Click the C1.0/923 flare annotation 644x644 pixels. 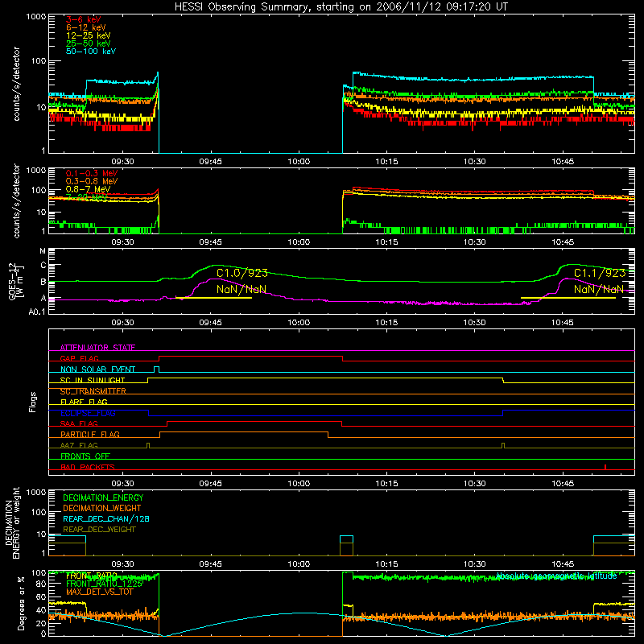[x=242, y=273]
